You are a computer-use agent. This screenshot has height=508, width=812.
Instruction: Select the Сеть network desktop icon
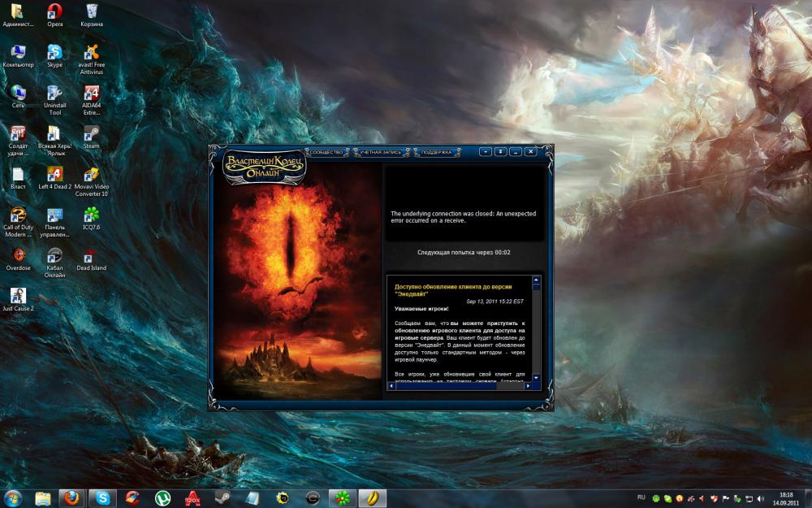click(18, 97)
